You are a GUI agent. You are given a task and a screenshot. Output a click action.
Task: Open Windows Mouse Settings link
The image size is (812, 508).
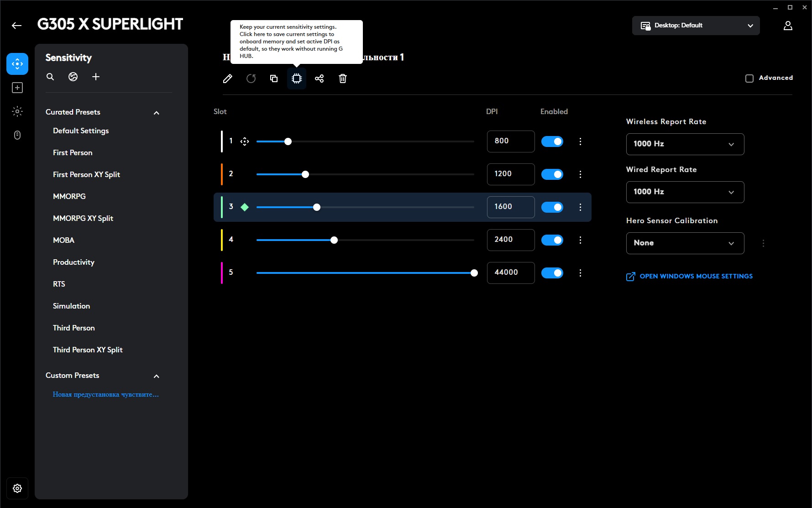click(689, 277)
